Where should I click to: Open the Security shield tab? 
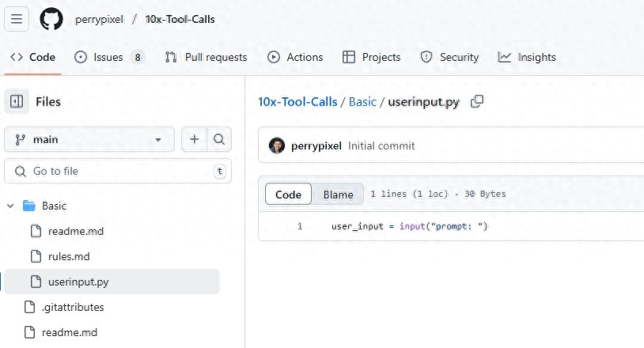tap(449, 57)
